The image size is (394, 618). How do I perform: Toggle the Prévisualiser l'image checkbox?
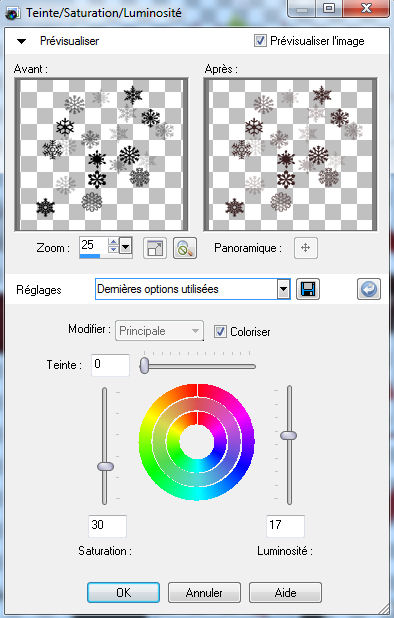tap(260, 41)
